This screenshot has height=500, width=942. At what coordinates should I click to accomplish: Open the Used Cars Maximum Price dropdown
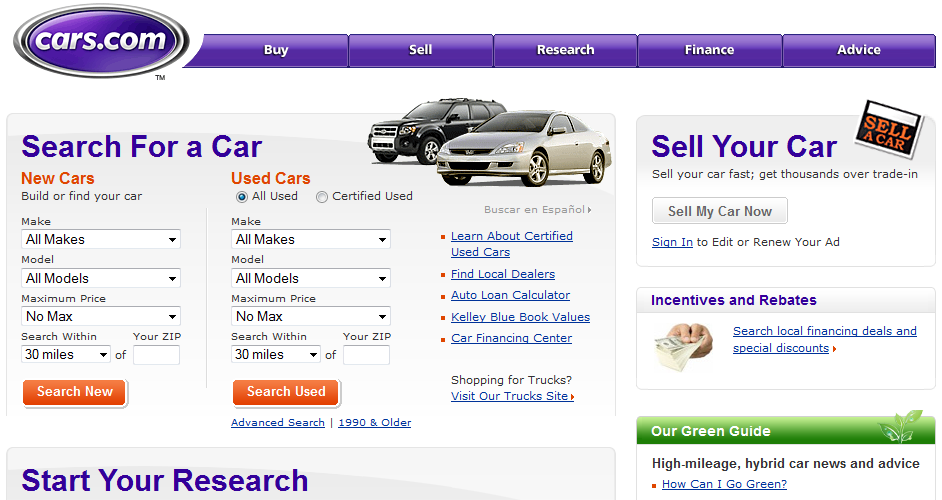click(x=311, y=316)
